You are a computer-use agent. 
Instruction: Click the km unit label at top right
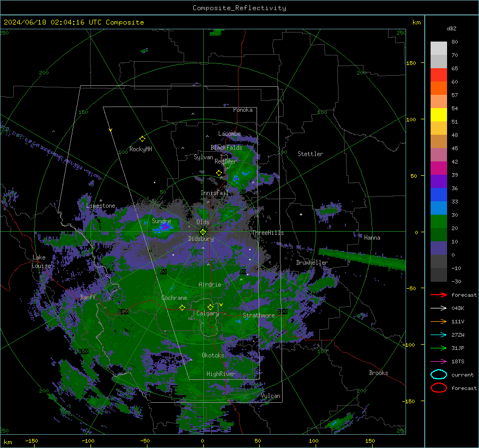[416, 22]
